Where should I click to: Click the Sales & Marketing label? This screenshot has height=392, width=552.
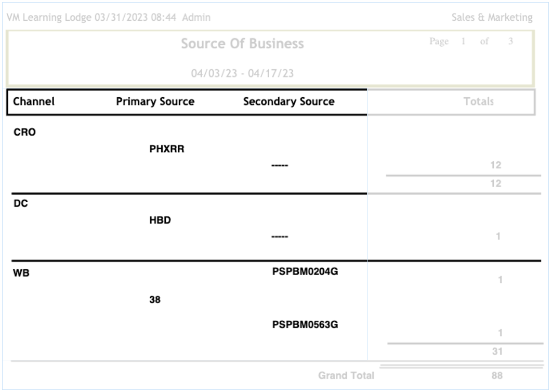point(492,18)
